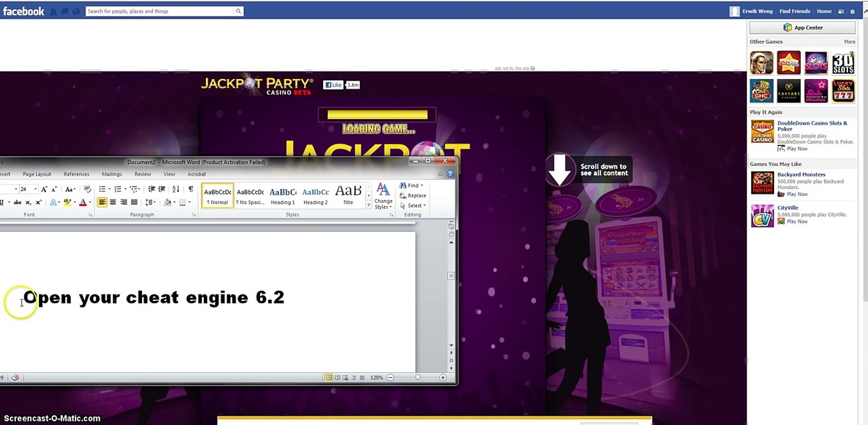The height and width of the screenshot is (425, 868).
Task: Open the View ribbon tab
Action: pos(169,174)
